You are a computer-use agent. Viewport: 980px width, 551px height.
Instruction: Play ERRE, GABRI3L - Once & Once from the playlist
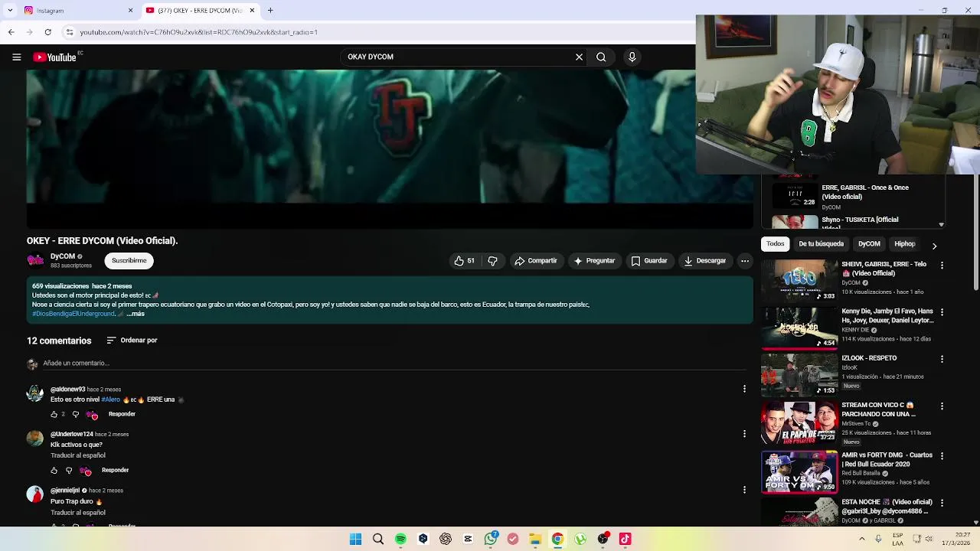click(857, 196)
